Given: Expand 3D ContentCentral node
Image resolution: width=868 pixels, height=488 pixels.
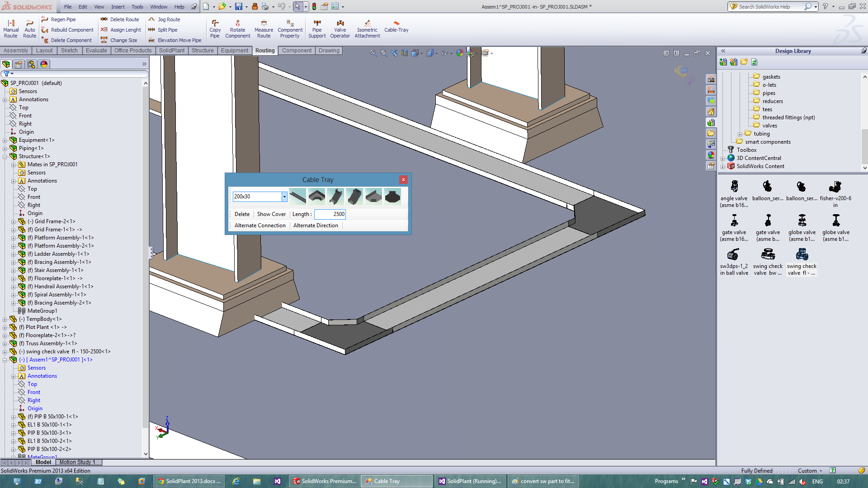Looking at the screenshot, I should coord(722,159).
